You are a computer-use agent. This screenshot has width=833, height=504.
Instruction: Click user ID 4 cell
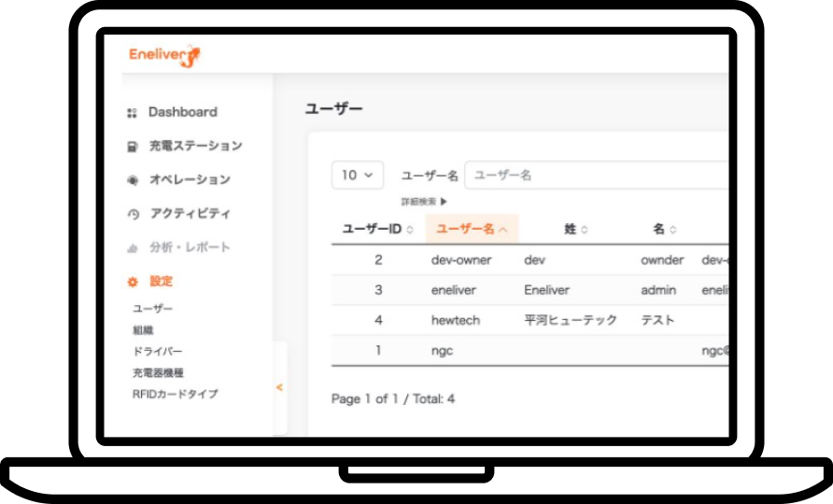coord(378,320)
